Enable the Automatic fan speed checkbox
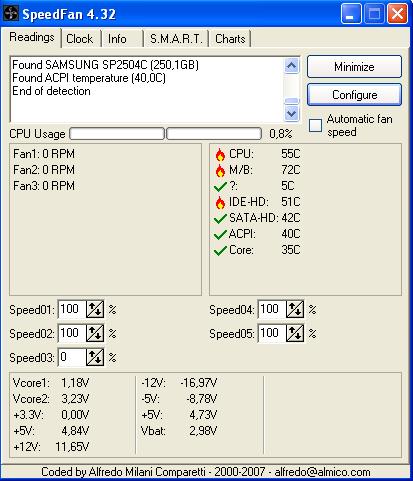The height and width of the screenshot is (481, 413). pos(315,126)
